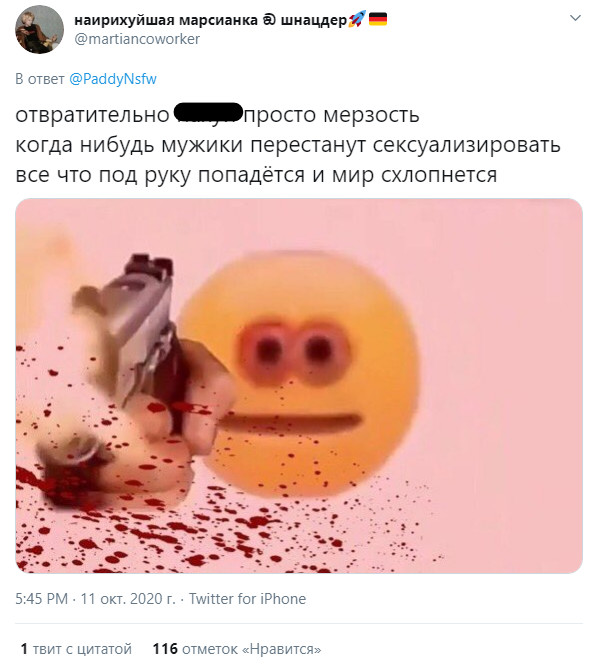Open the tweet options chevron menu
Image resolution: width=598 pixels, height=668 pixels.
point(575,18)
